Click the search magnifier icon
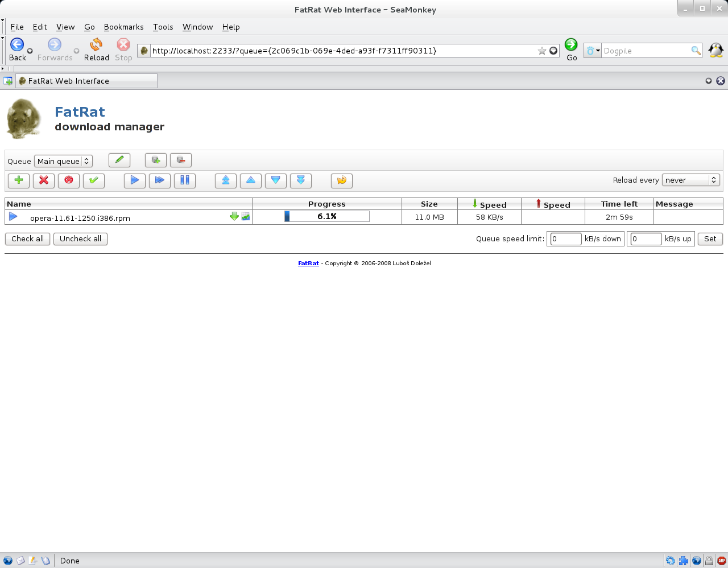This screenshot has height=568, width=728. (696, 51)
